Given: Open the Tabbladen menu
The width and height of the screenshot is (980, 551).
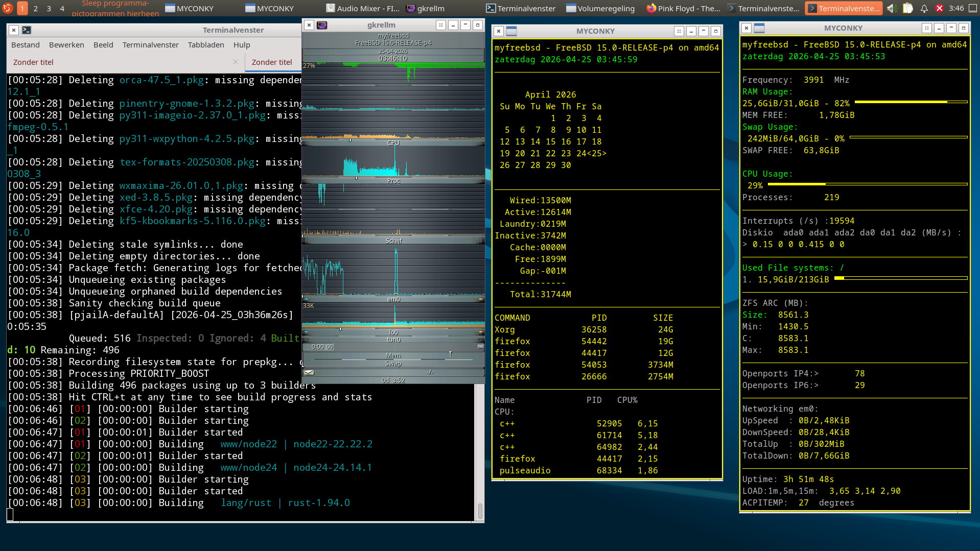Looking at the screenshot, I should [x=205, y=45].
